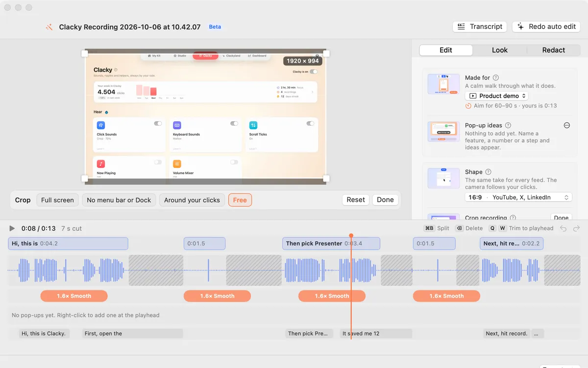
Task: Expand the weekly stats chevron in the preview
Action: [313, 92]
